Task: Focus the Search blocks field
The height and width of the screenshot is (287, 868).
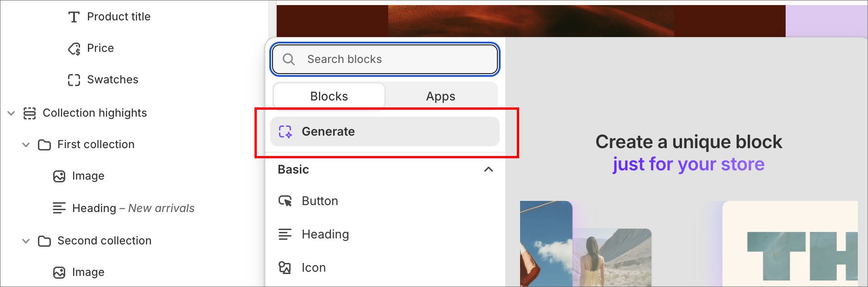Action: pos(385,59)
